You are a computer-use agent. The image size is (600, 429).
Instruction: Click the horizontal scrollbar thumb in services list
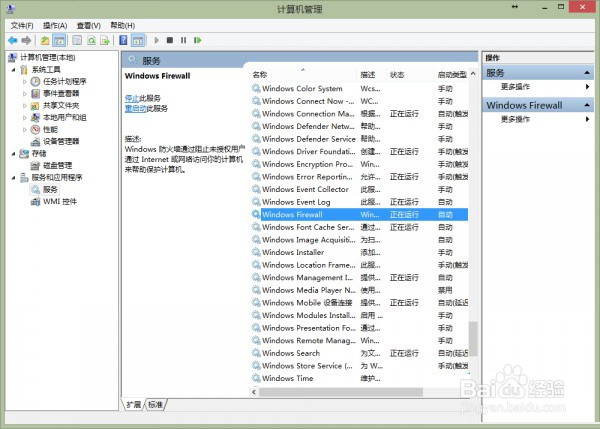click(341, 392)
